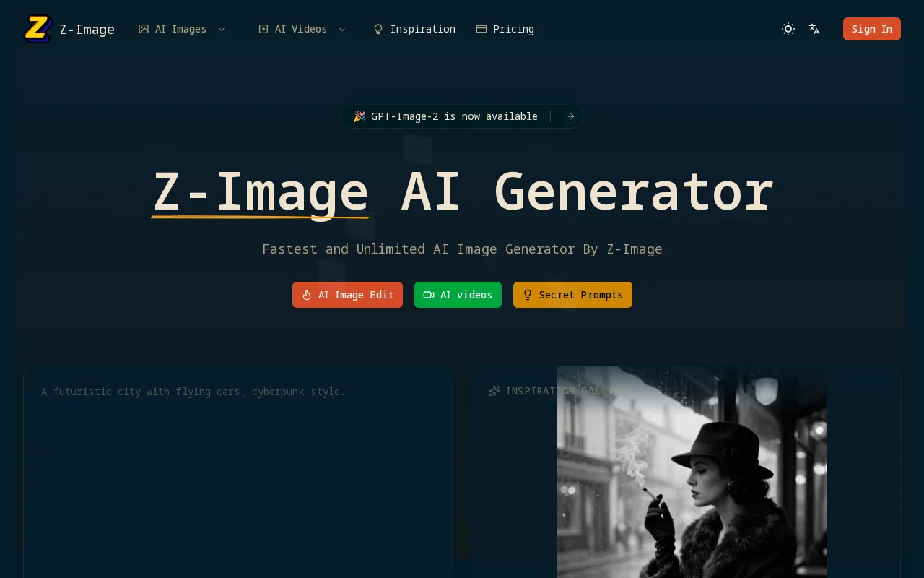
Task: Click the Fastest and Unlimited subtitle text
Action: click(x=462, y=249)
